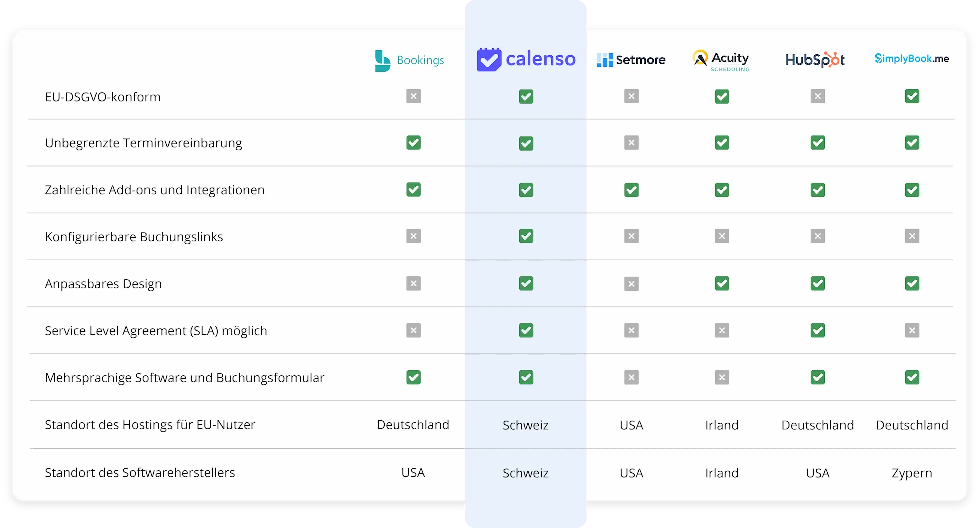Click the Acuity Scheduling logo

[721, 61]
